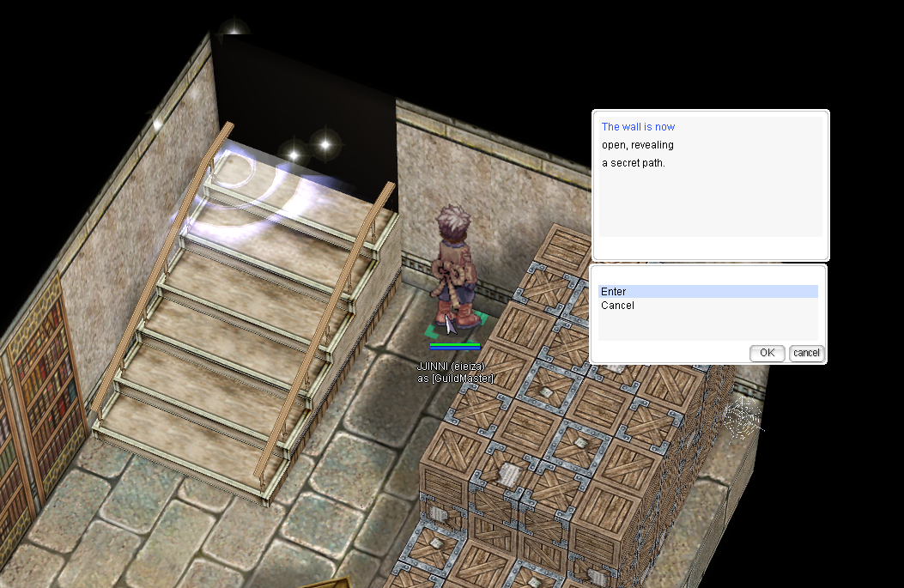904x588 pixels.
Task: Click the character sprite with spiky hair
Action: click(x=453, y=266)
